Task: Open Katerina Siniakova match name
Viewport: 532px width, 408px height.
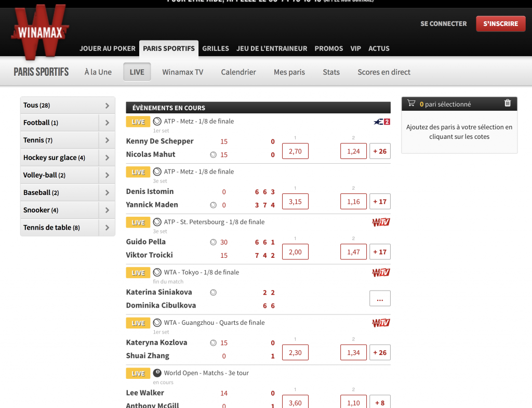Action: tap(159, 292)
